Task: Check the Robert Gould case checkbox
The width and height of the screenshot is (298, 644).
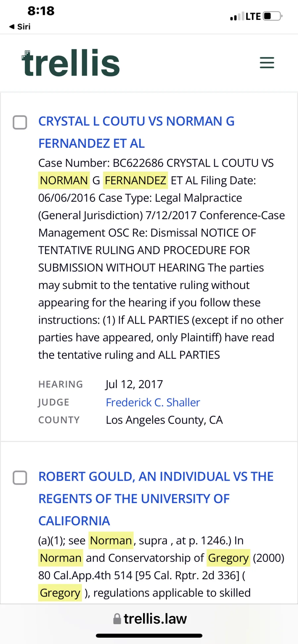Action: click(x=20, y=478)
